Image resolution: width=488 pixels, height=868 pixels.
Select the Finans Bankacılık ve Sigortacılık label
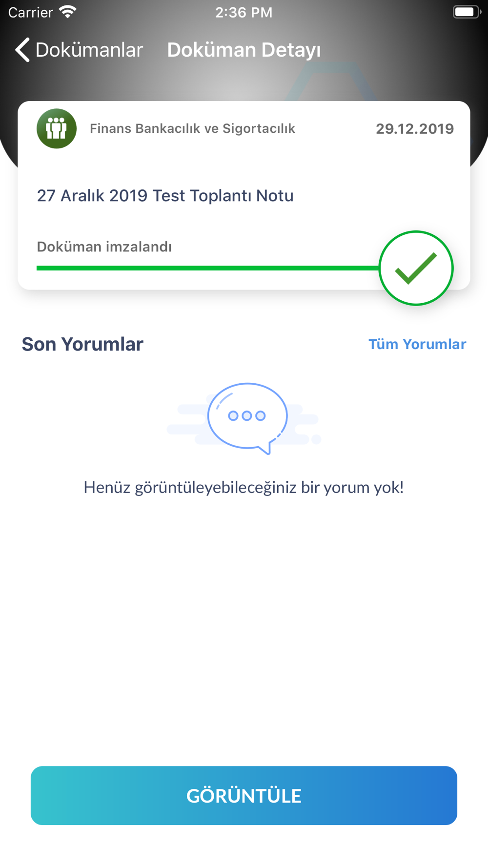click(x=192, y=128)
